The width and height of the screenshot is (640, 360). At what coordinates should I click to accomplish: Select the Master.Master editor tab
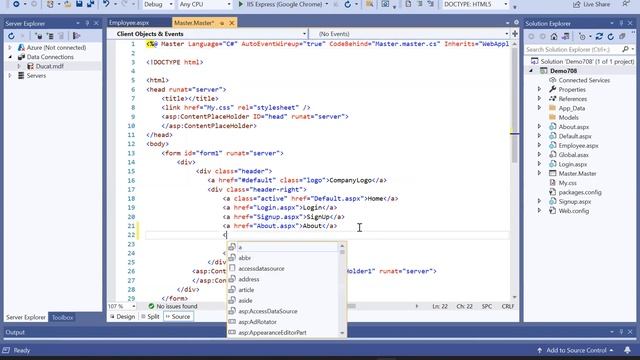[194, 23]
